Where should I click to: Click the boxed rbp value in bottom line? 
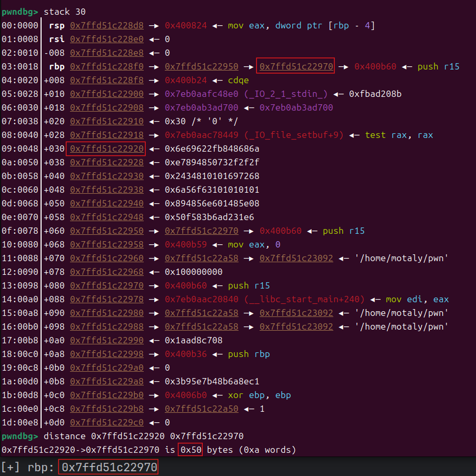click(x=108, y=467)
